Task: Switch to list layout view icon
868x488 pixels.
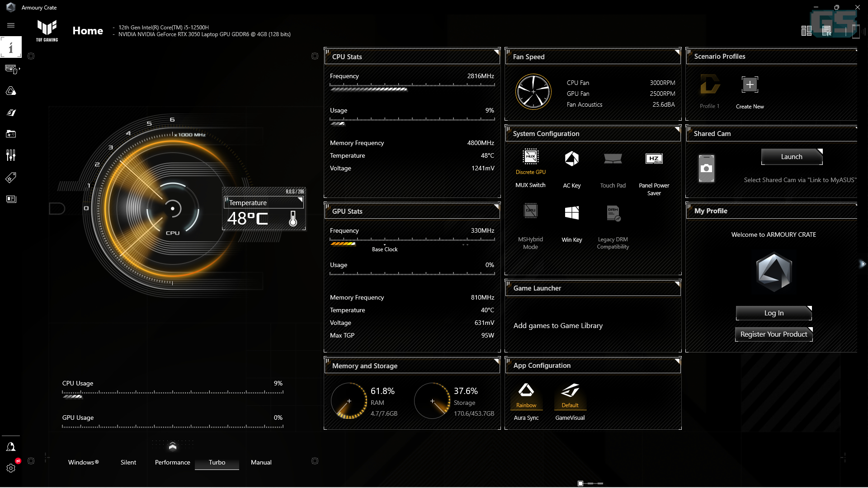Action: 826,31
